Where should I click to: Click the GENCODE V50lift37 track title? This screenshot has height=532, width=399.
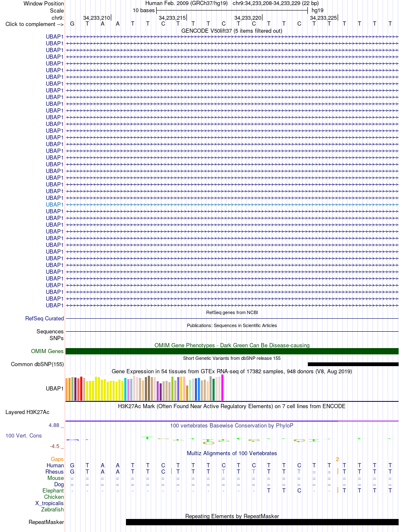232,31
